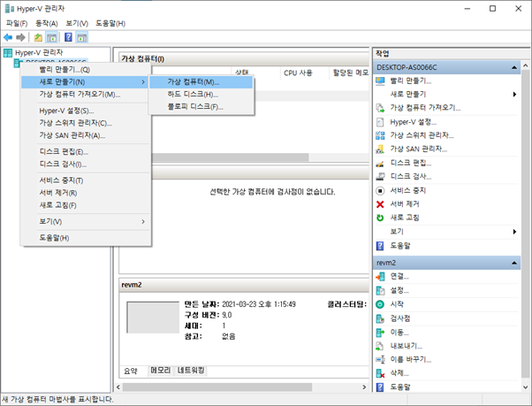Click the blue help toolbar icon

tap(68, 37)
